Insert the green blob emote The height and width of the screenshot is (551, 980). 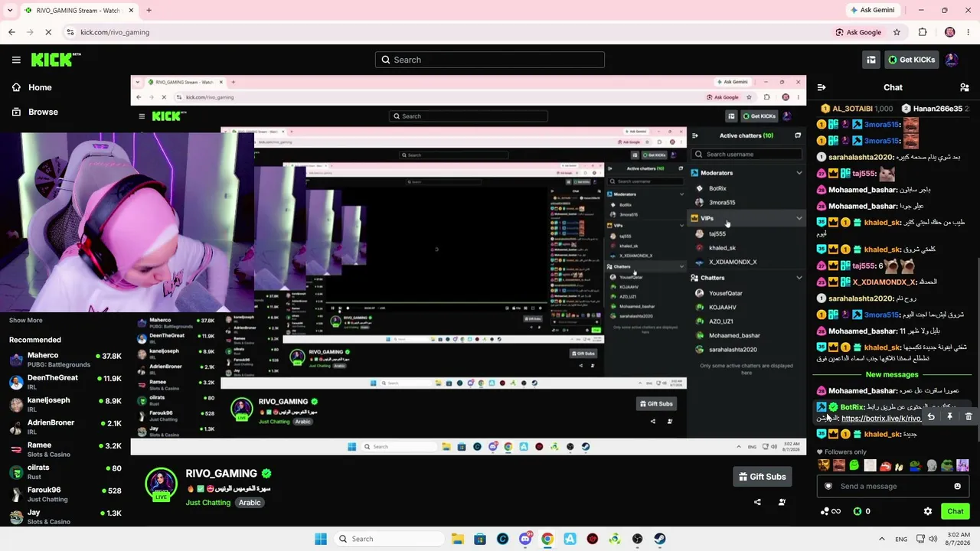[x=854, y=465]
